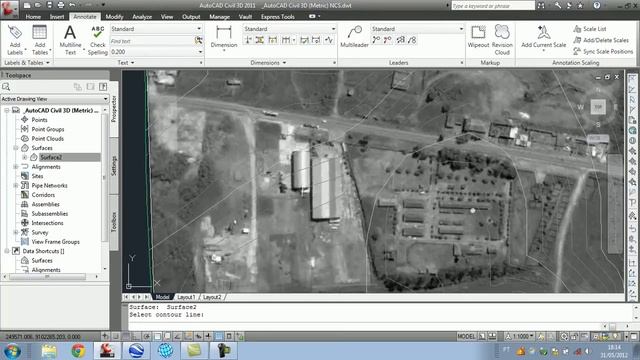
Task: Click the Add Tables tool icon
Action: [x=40, y=40]
